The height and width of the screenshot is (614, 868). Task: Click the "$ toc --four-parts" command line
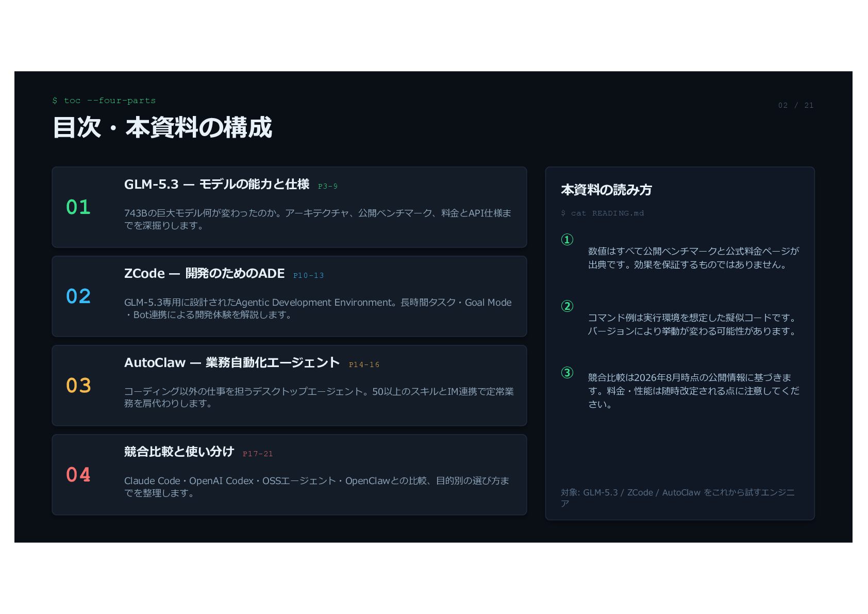tap(104, 101)
